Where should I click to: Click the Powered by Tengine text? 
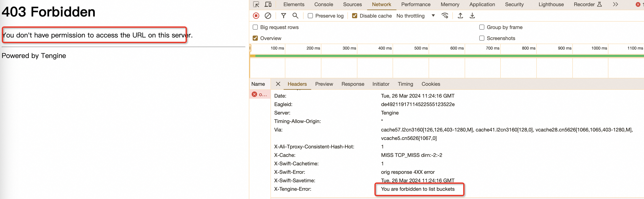coord(34,56)
